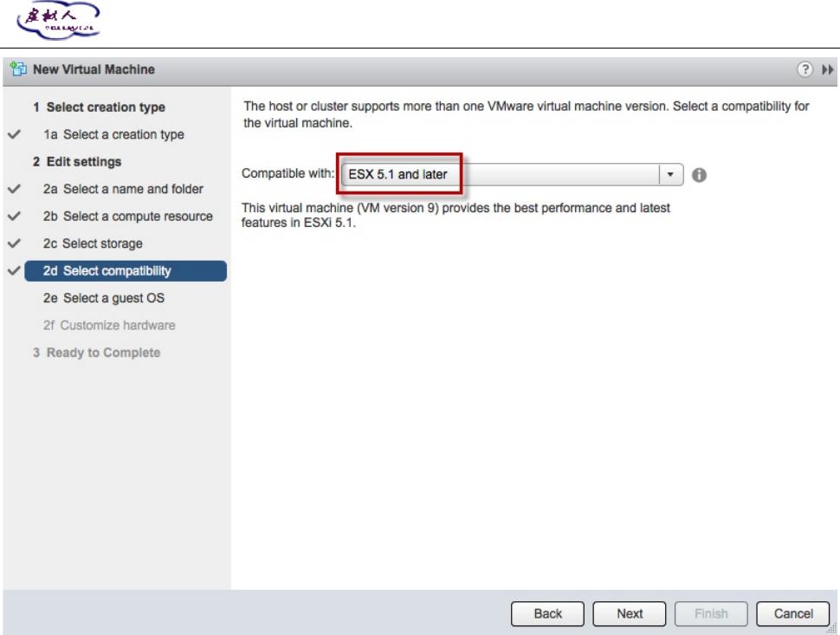Click the Cancel button

point(793,613)
